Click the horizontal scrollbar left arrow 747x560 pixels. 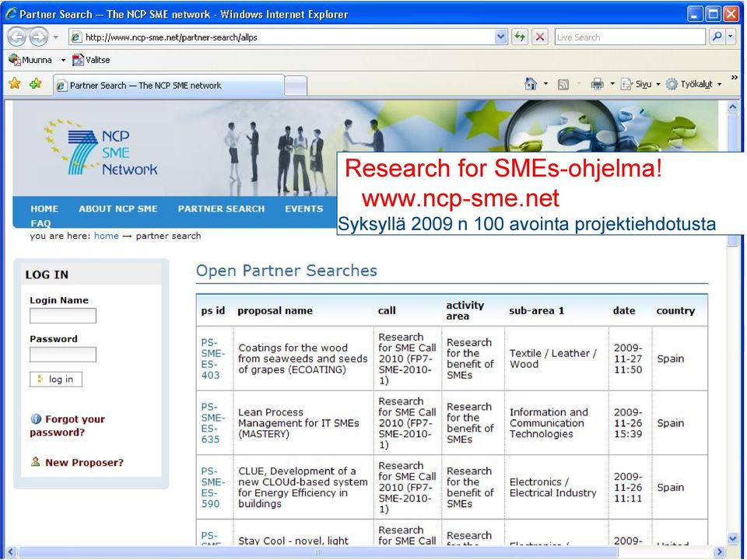[x=10, y=552]
